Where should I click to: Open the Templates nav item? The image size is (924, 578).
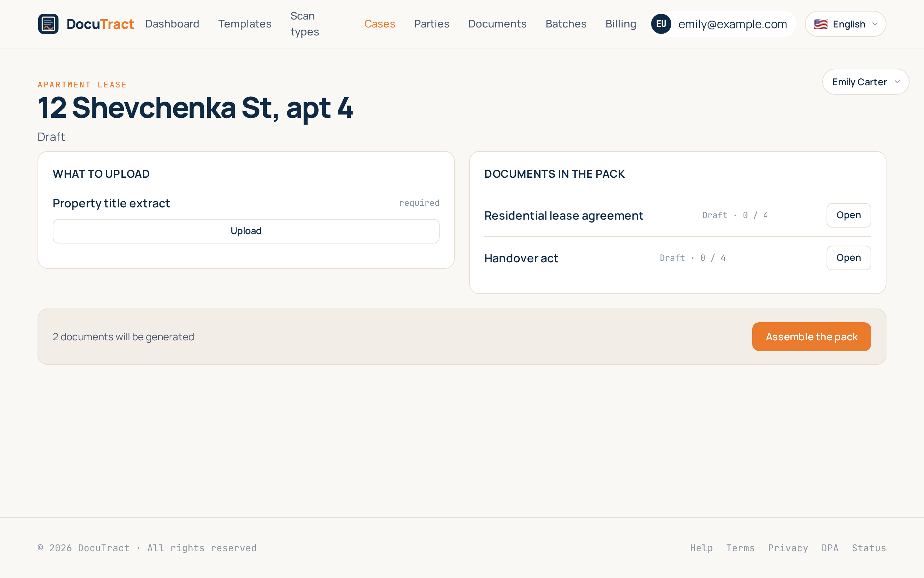click(x=245, y=24)
